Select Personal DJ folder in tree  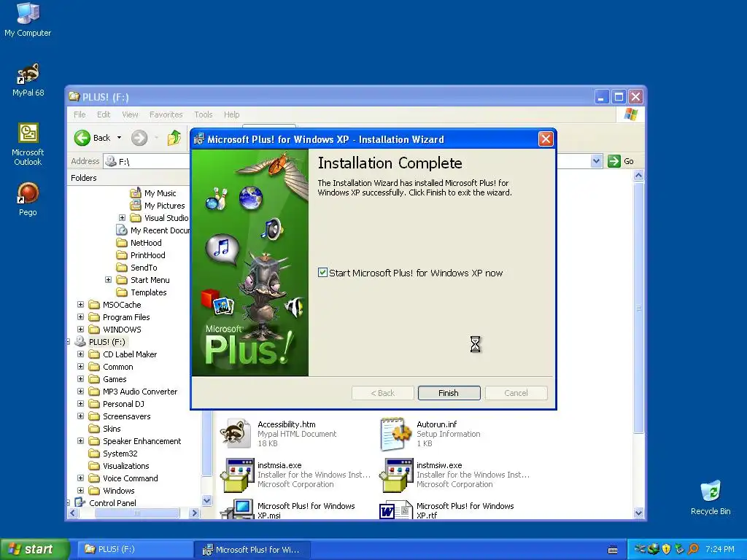[123, 403]
